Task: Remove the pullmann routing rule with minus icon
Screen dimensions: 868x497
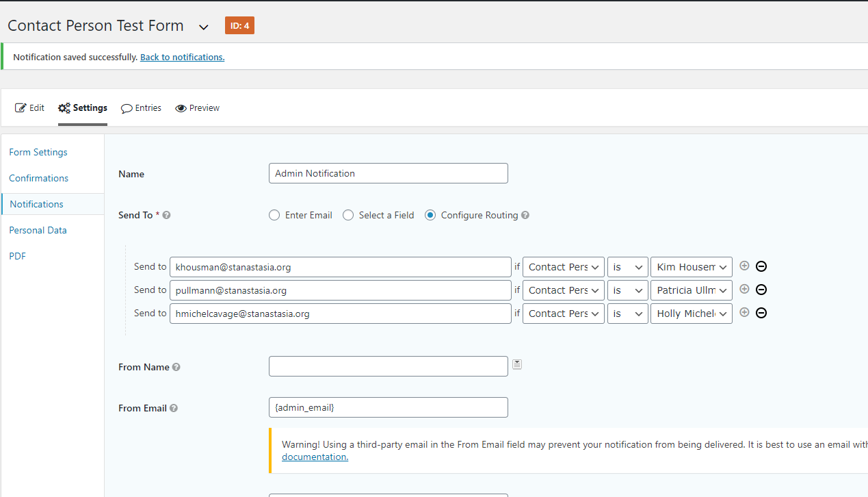Action: (761, 290)
